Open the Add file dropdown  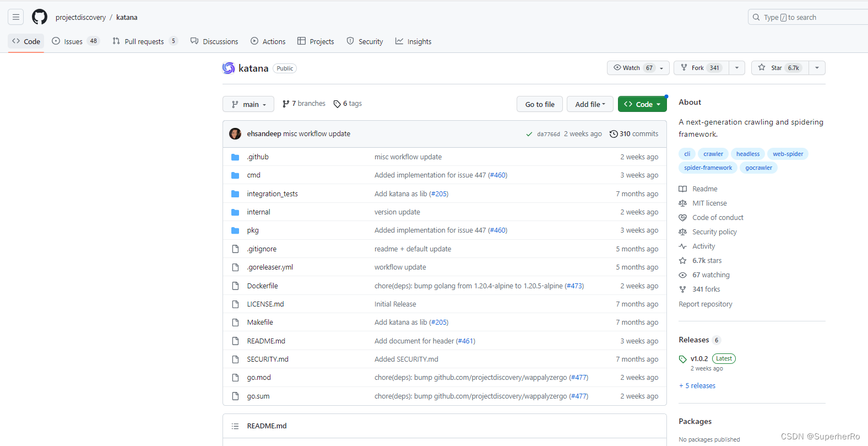coord(590,104)
